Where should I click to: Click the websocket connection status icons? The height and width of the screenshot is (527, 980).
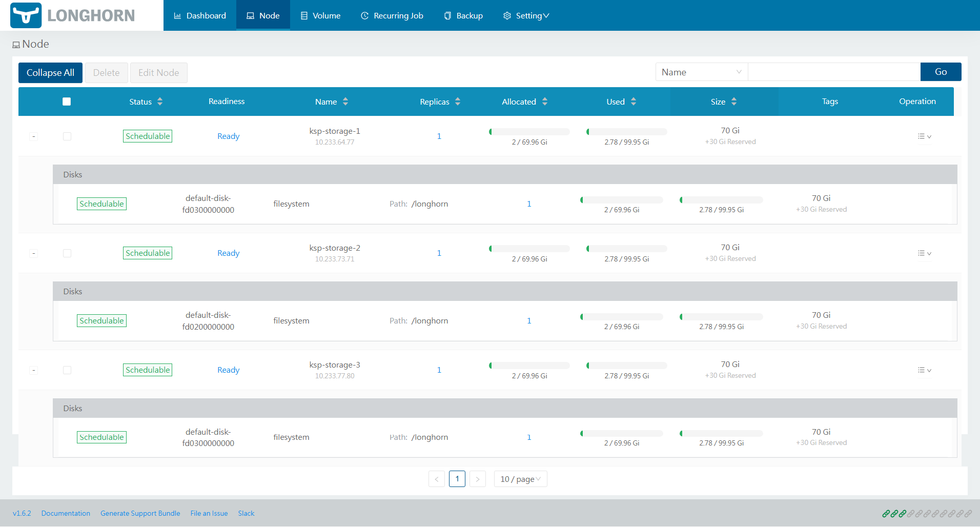coord(927,513)
